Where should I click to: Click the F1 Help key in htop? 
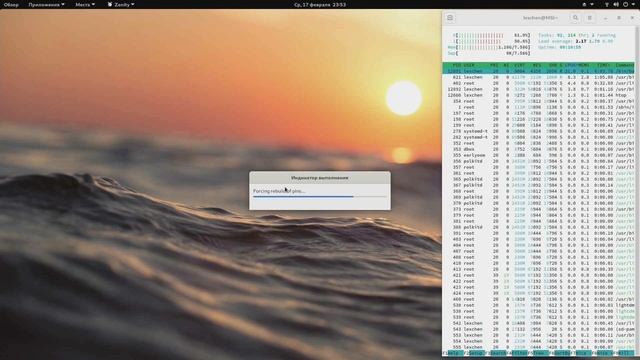click(453, 353)
